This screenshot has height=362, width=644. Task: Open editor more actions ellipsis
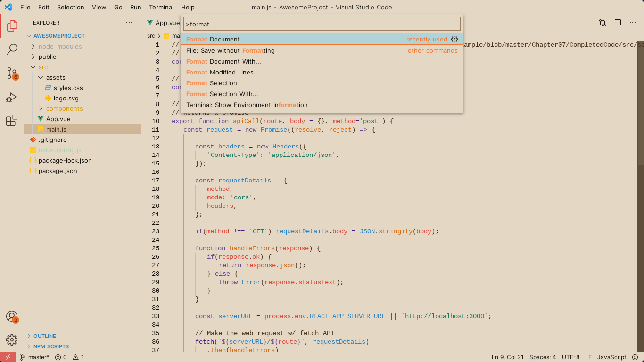tap(633, 23)
